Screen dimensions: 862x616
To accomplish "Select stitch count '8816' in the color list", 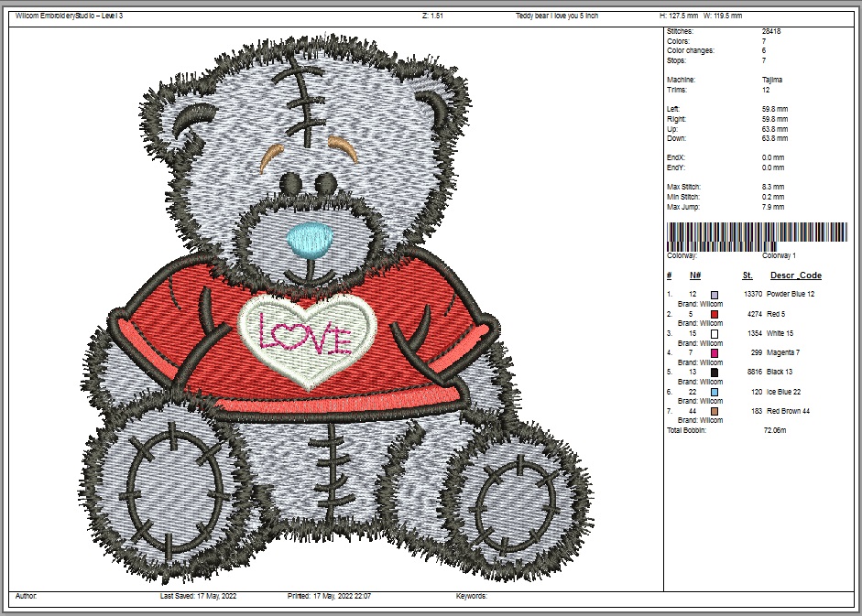I will pyautogui.click(x=754, y=372).
